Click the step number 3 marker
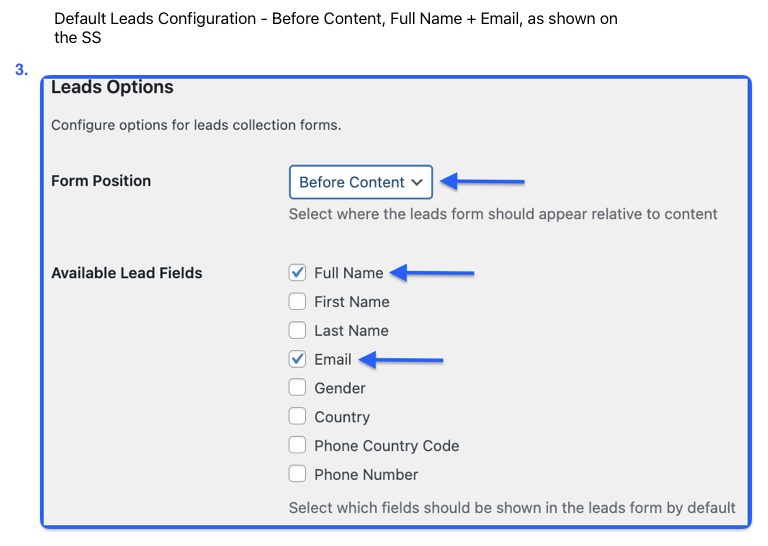 click(x=21, y=70)
